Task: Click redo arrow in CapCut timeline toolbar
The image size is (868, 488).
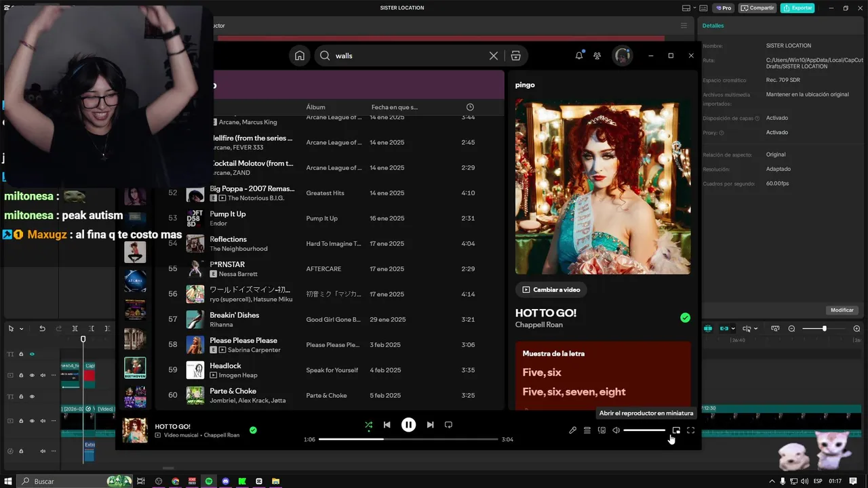Action: pyautogui.click(x=58, y=329)
